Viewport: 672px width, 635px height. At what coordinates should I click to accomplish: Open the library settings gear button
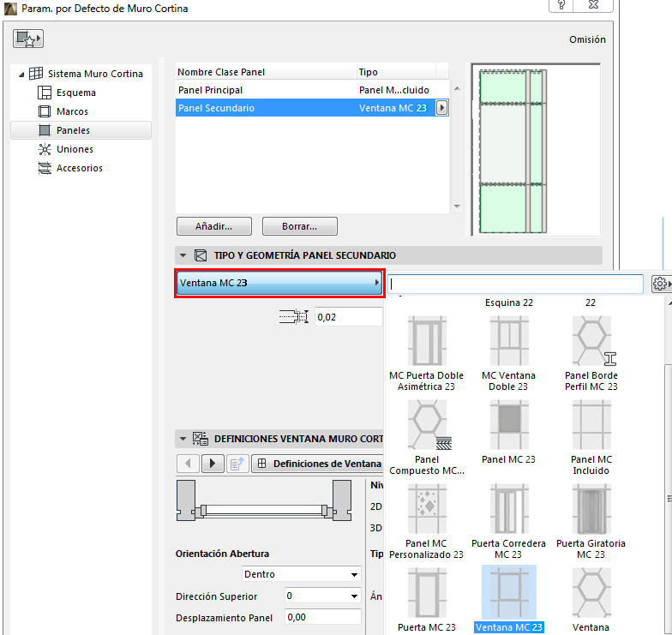[x=661, y=284]
